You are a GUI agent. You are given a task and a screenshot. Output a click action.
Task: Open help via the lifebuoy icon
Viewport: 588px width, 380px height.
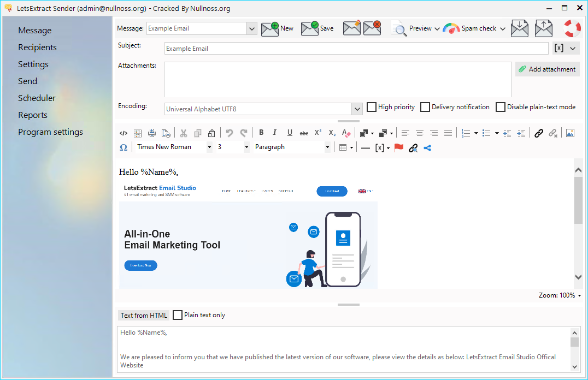click(572, 28)
